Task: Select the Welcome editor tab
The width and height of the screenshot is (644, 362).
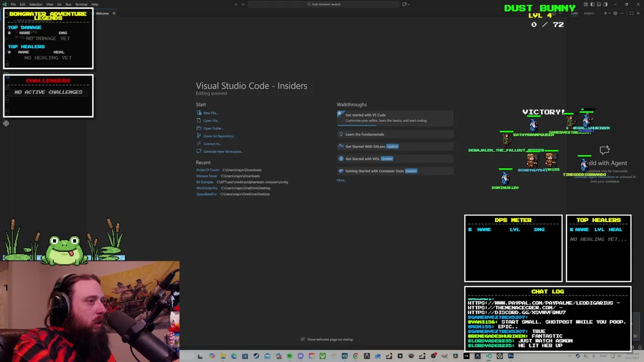Action: click(x=102, y=13)
